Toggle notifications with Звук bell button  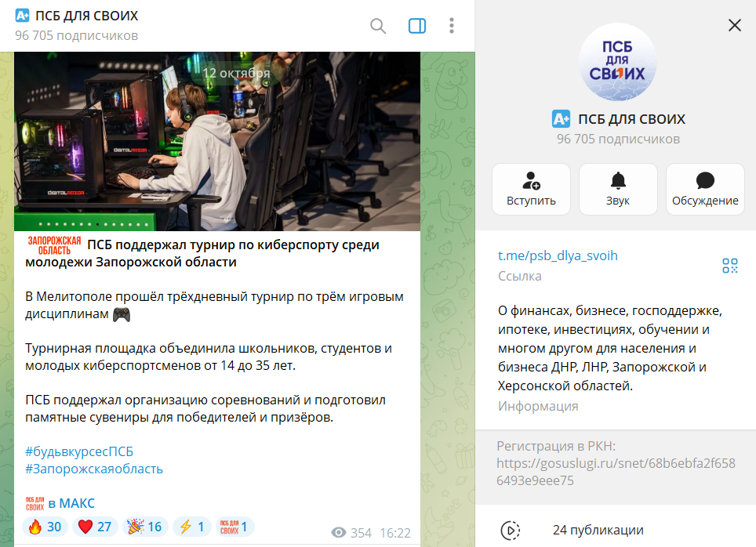[x=618, y=189]
